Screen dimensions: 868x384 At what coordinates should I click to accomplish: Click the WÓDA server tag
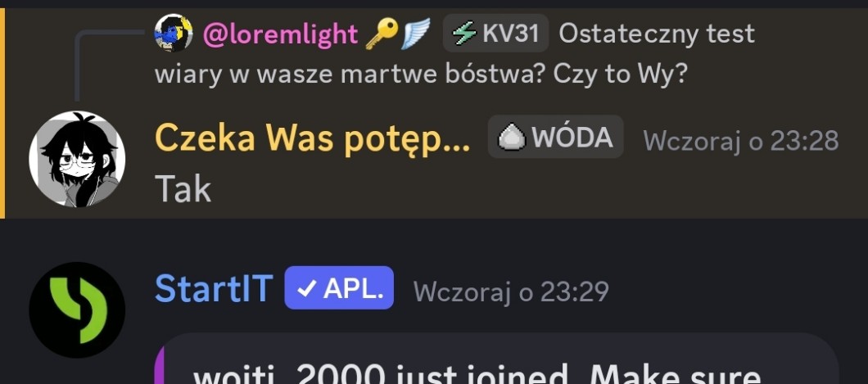(x=555, y=137)
